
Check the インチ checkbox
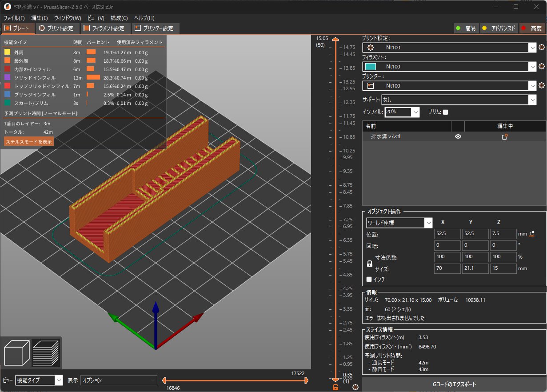369,279
